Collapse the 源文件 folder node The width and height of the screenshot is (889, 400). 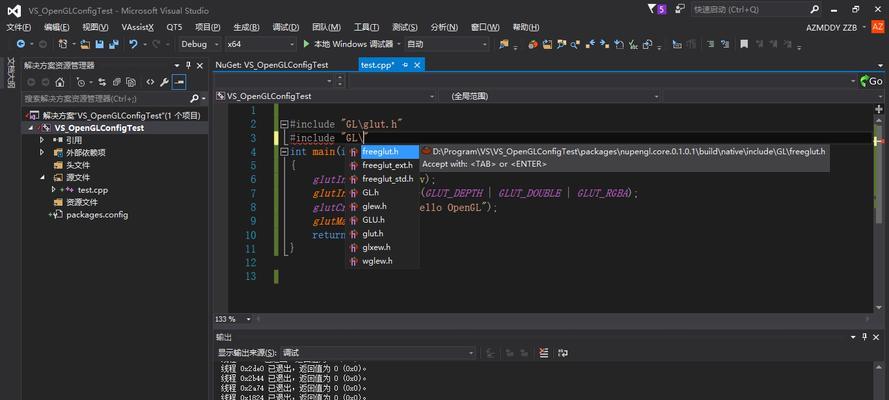click(x=42, y=177)
